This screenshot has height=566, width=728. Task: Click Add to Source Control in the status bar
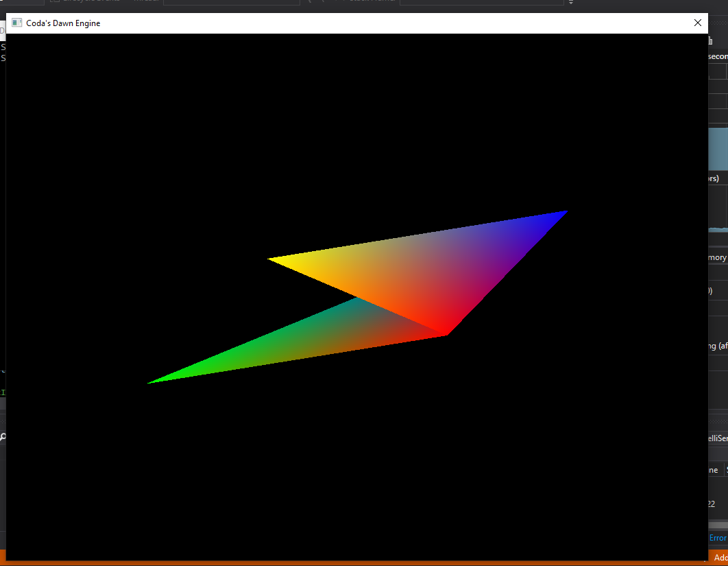pyautogui.click(x=720, y=558)
